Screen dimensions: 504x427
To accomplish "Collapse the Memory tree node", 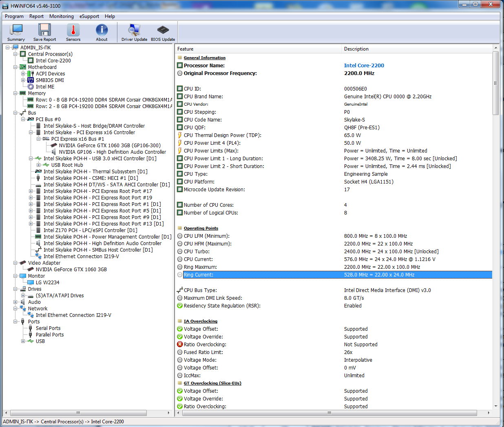I will pyautogui.click(x=15, y=93).
